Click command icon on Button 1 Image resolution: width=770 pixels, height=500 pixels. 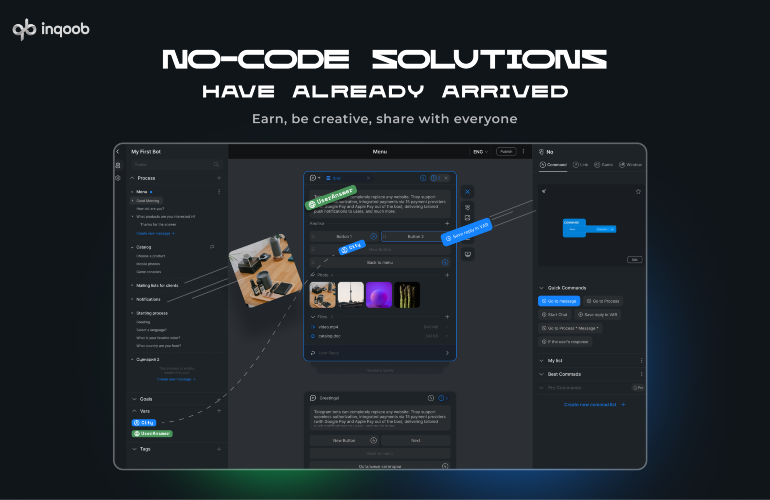pos(374,236)
